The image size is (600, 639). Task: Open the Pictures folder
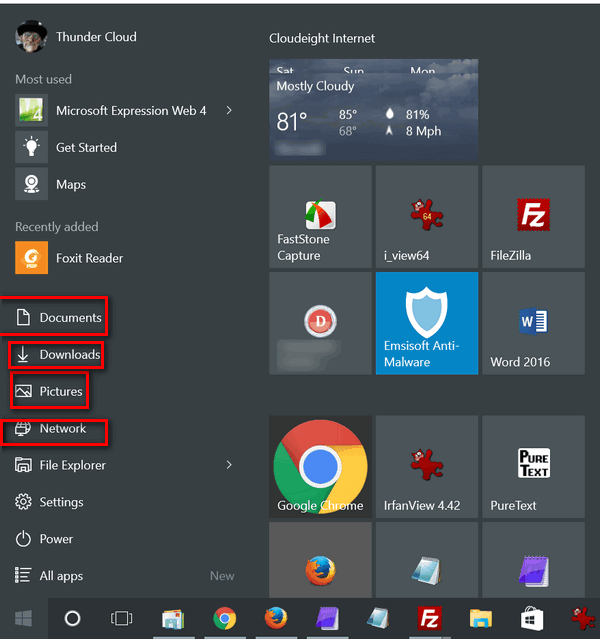click(x=49, y=391)
